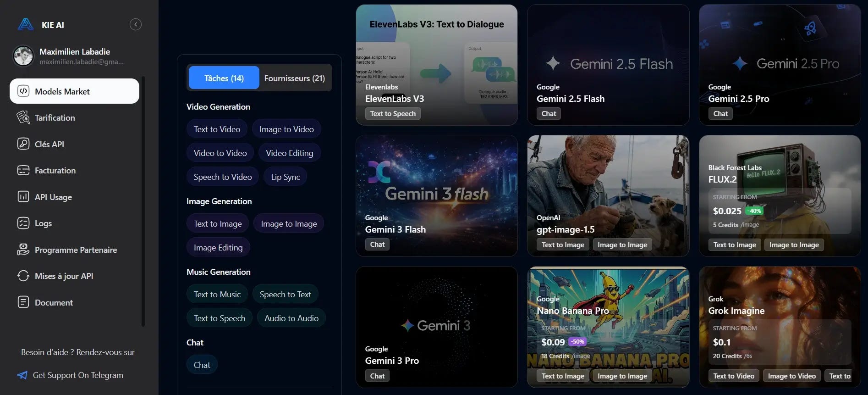Go to Clés API section

pyautogui.click(x=74, y=144)
